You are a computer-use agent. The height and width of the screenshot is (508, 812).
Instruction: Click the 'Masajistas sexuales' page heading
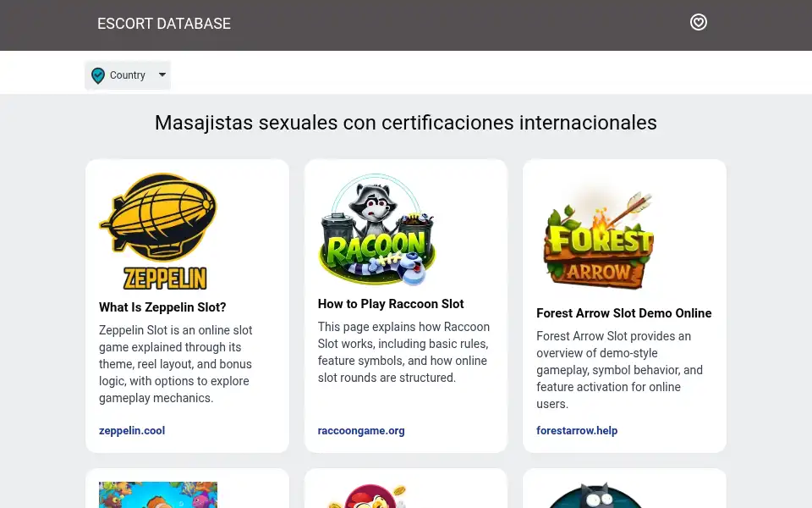pos(406,123)
